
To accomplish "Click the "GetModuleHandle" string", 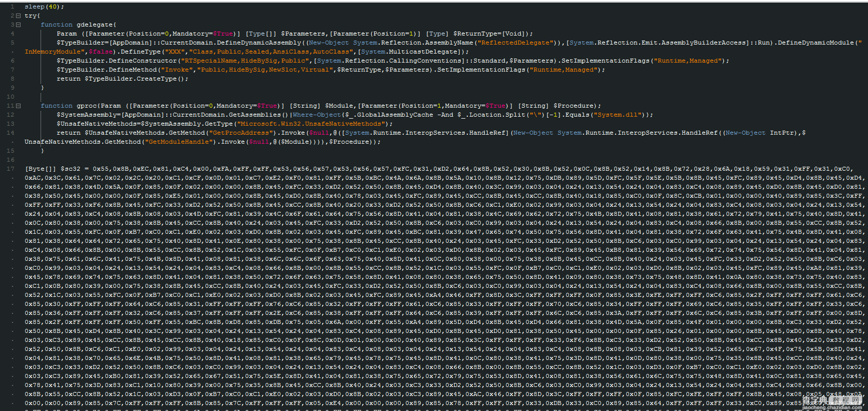I will (x=179, y=142).
